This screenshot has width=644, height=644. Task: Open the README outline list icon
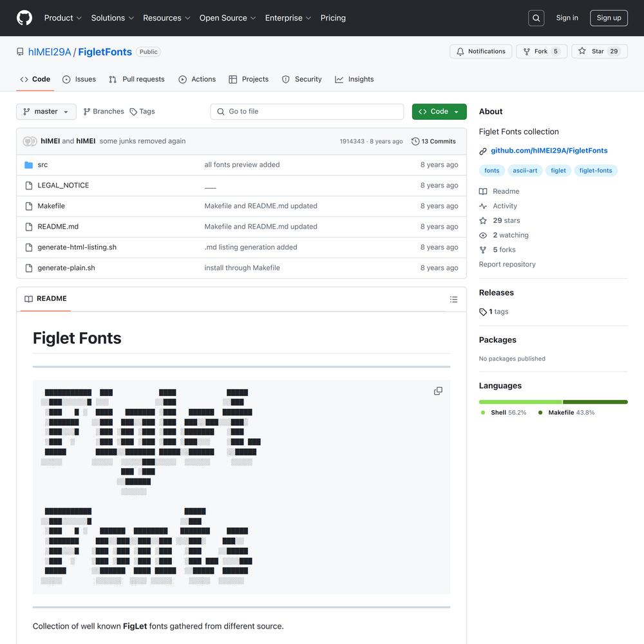(x=453, y=299)
